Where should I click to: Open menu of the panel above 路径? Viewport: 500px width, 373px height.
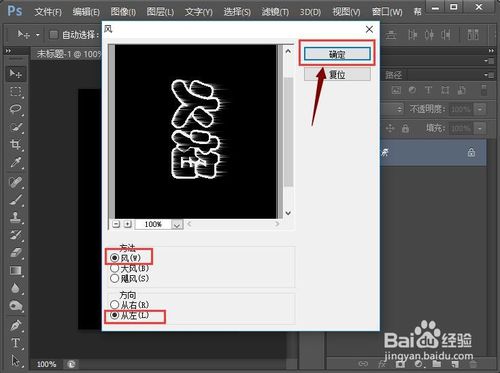[x=490, y=61]
